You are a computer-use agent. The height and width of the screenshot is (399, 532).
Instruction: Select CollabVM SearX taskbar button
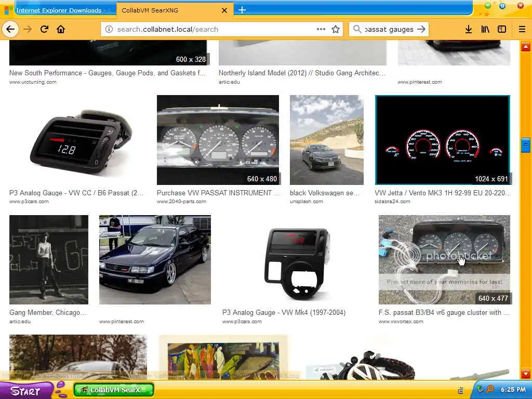point(113,390)
